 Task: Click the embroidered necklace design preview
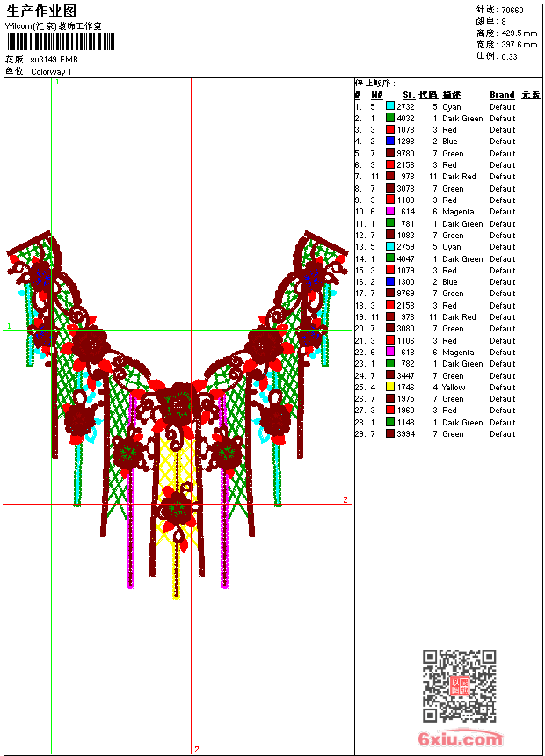(x=178, y=415)
